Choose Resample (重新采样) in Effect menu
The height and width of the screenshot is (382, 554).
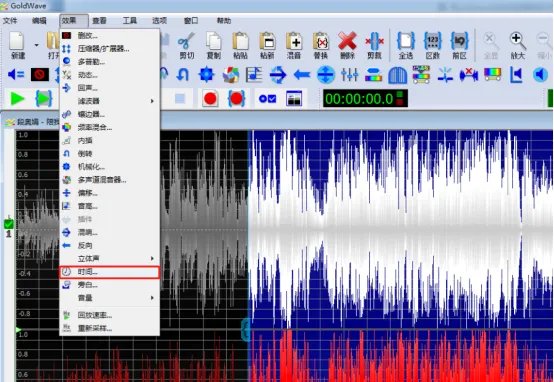[x=110, y=328]
